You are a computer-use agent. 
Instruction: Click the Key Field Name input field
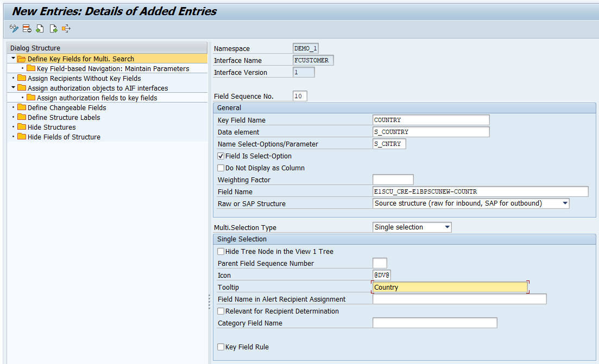click(431, 120)
